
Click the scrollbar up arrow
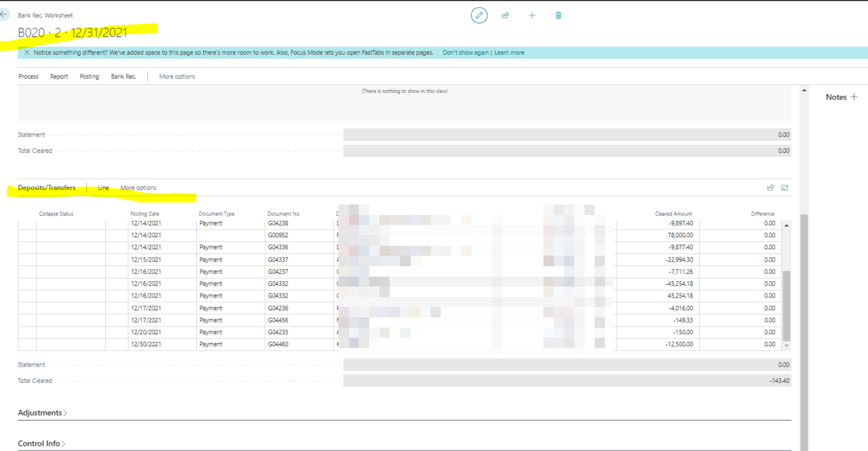(804, 90)
